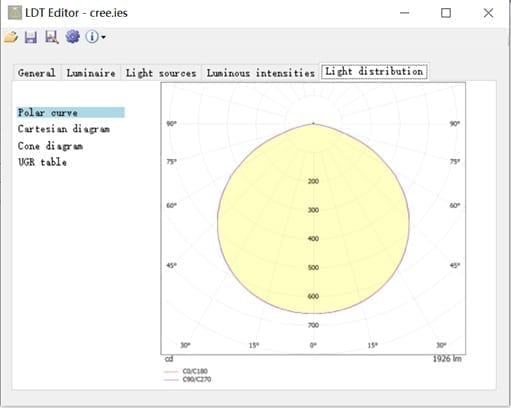Open a file with the folder icon
Screen dimensions: 511x408
click(11, 37)
